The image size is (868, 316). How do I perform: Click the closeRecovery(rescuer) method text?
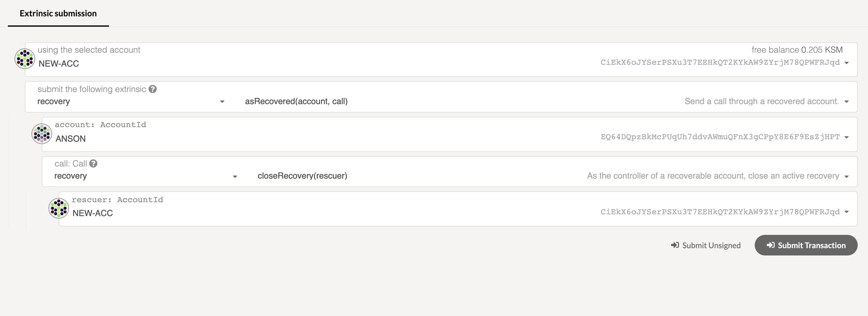pyautogui.click(x=302, y=176)
